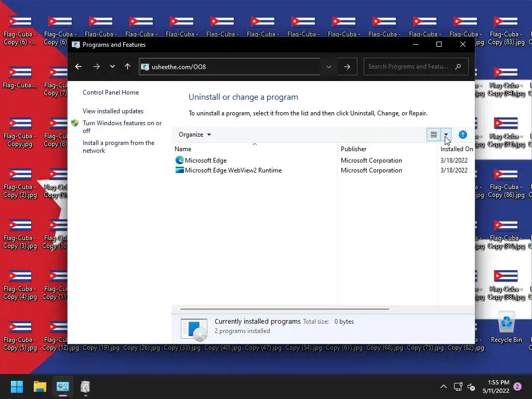Click the Forward navigation arrow
532x399 pixels.
tap(97, 66)
